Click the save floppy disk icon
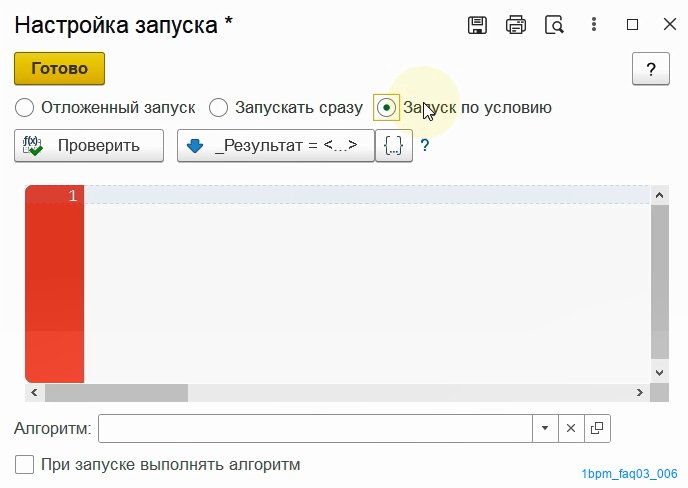This screenshot has height=488, width=688. coord(477,25)
